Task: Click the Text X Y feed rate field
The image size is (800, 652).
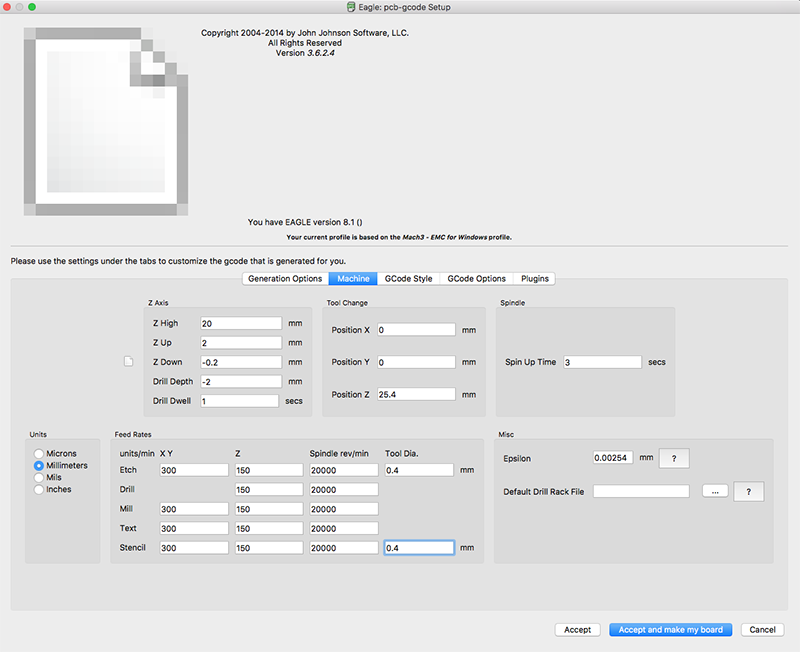Action: click(194, 528)
